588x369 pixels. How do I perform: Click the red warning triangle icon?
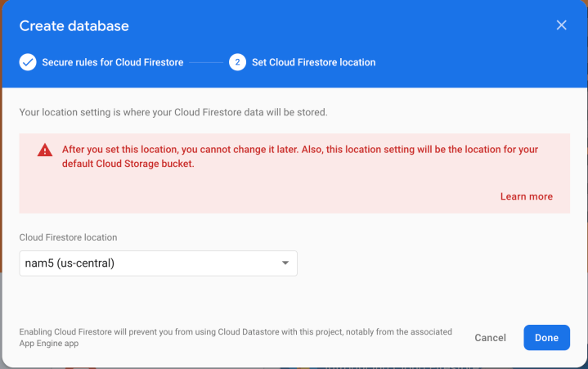click(44, 151)
